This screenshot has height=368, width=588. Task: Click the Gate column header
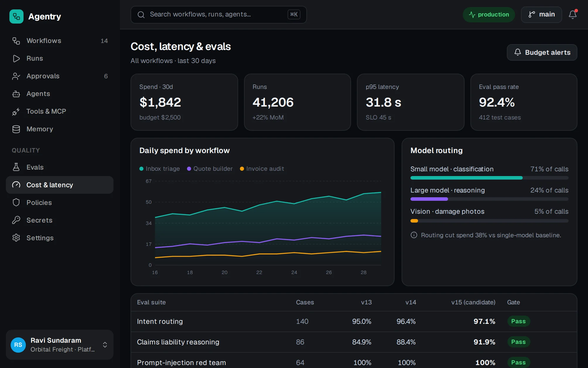pos(514,302)
